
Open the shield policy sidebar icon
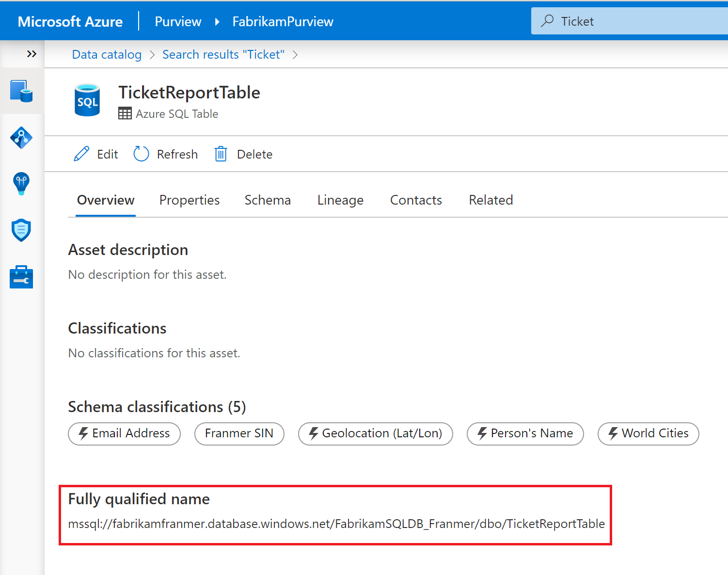coord(21,230)
